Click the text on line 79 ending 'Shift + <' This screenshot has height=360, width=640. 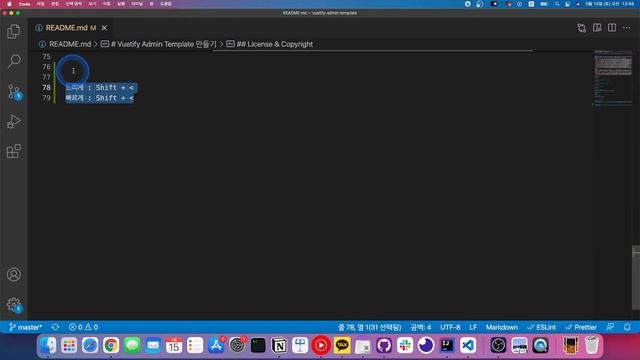[x=100, y=98]
